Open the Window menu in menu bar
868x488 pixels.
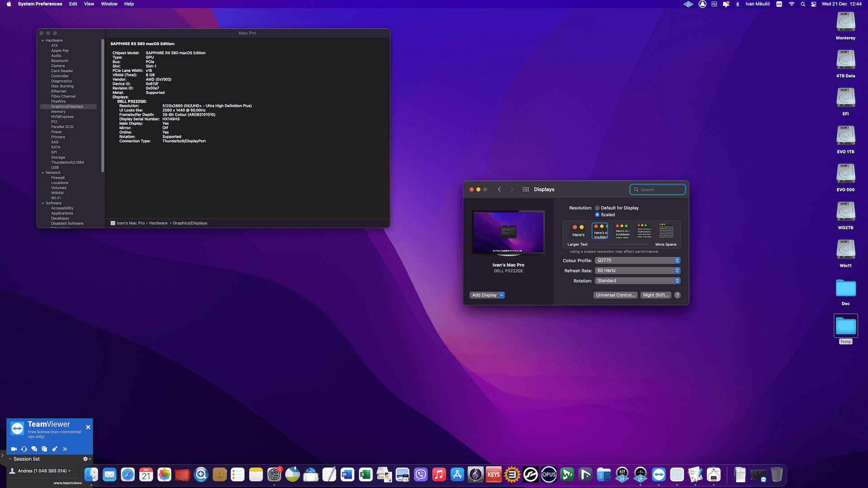(109, 4)
